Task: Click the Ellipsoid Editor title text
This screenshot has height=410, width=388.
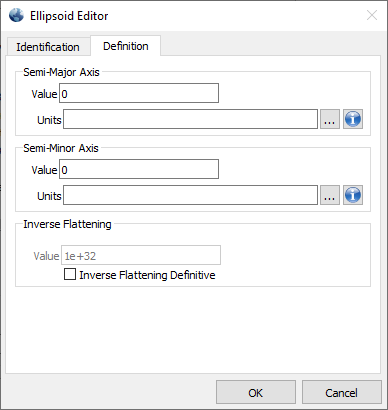Action: click(x=69, y=16)
